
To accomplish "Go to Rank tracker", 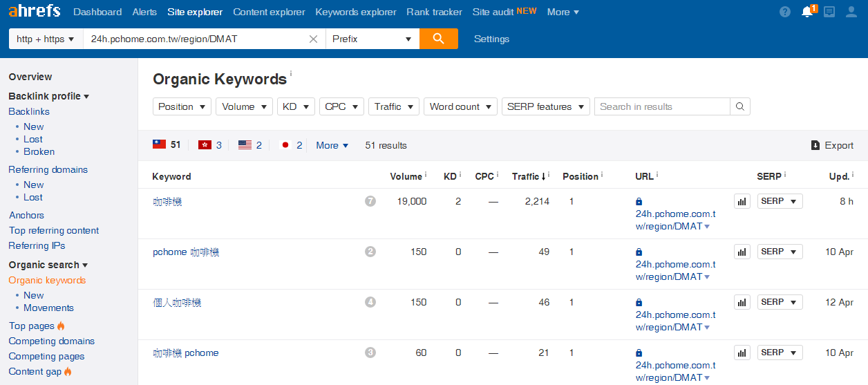I will pyautogui.click(x=435, y=12).
